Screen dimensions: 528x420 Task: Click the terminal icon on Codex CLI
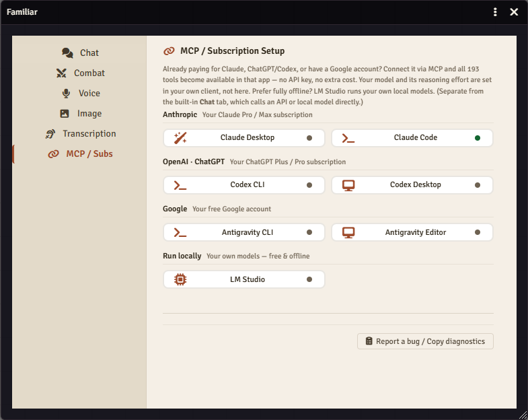180,185
